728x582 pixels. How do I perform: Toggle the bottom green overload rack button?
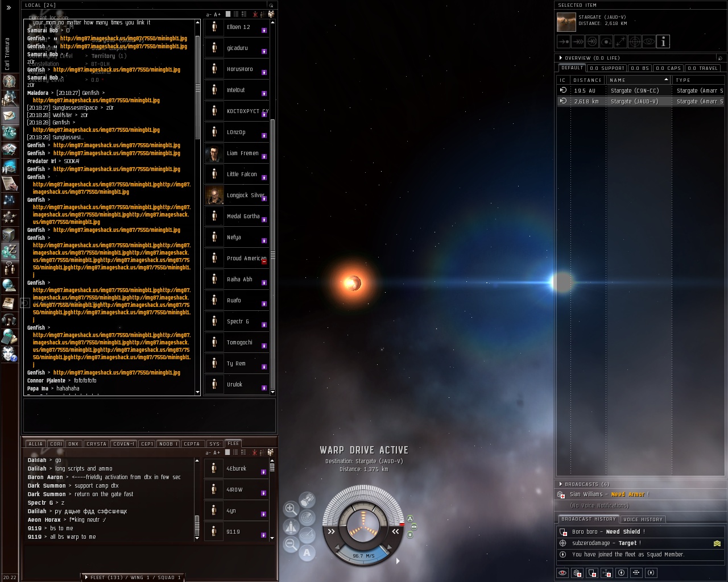pyautogui.click(x=410, y=535)
